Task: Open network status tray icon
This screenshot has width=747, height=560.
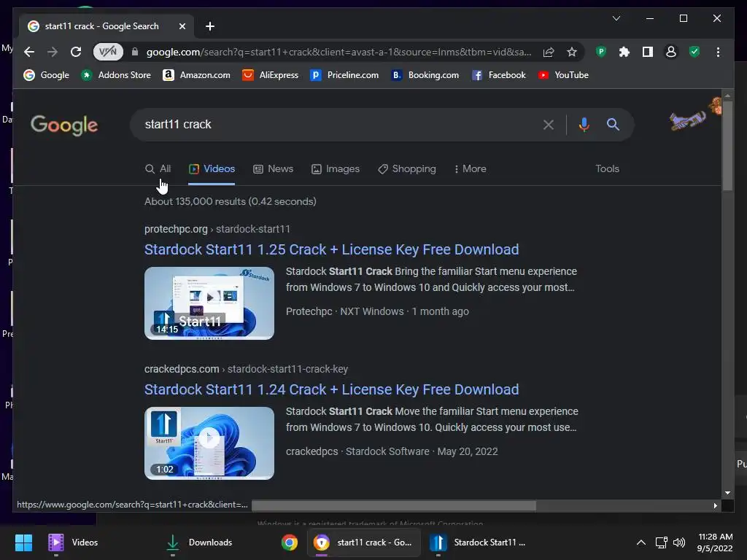Action: click(x=661, y=542)
